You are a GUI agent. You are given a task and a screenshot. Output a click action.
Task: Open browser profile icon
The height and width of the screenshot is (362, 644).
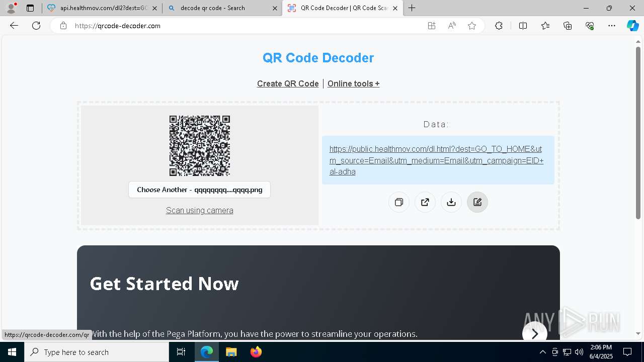pos(11,8)
